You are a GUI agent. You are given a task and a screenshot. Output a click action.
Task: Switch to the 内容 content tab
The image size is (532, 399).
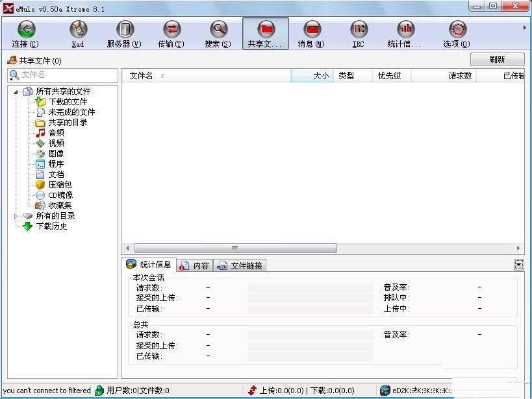tap(195, 266)
